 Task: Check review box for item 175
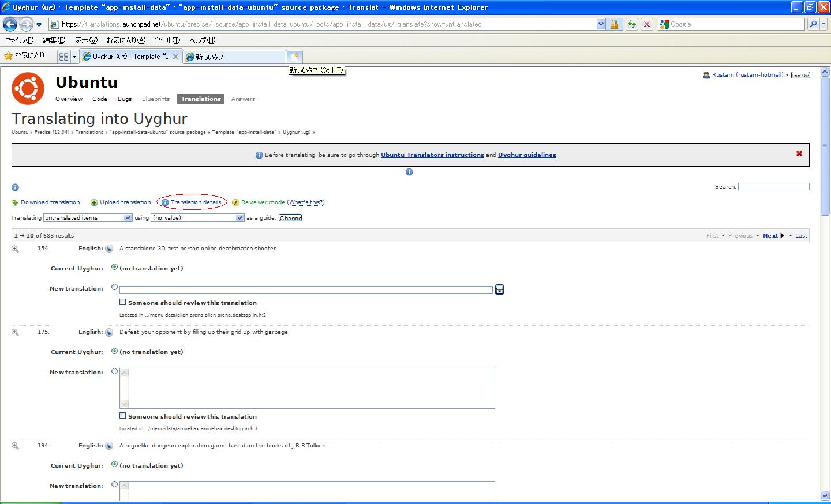(122, 416)
